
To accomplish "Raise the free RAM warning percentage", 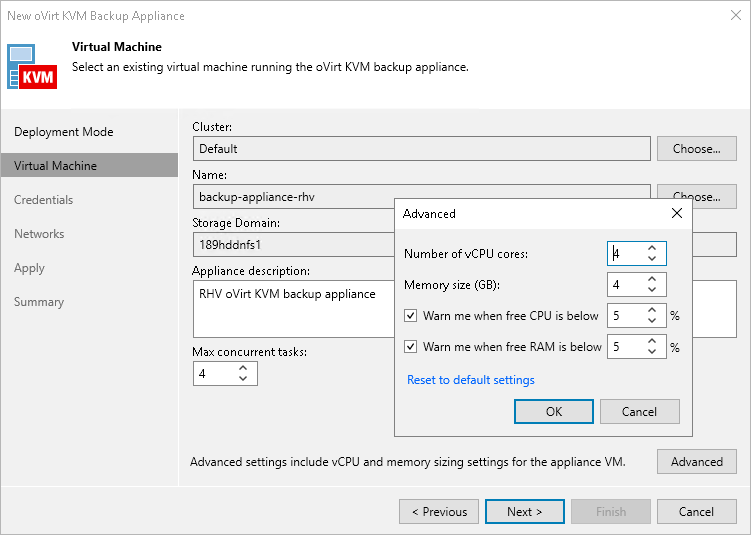I will tap(652, 341).
